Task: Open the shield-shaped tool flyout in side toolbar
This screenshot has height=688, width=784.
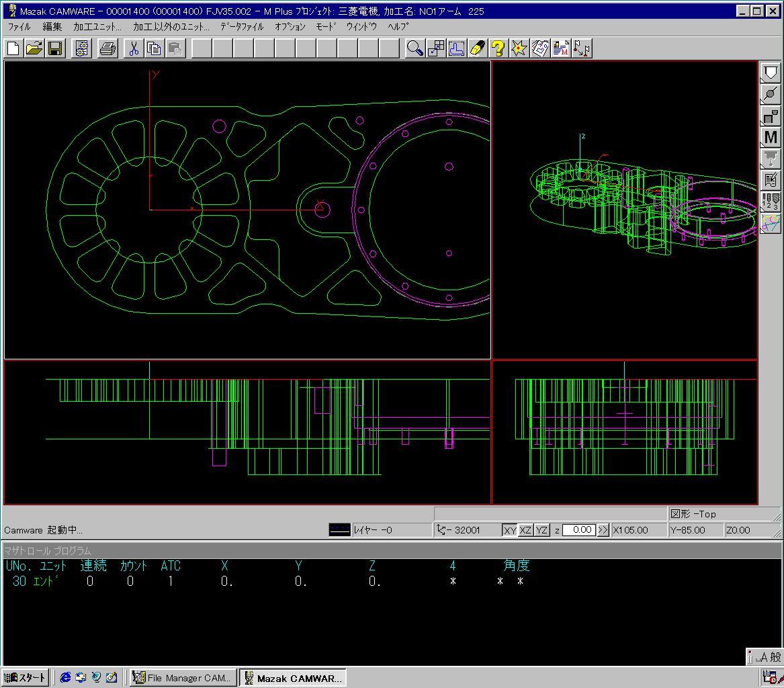Action: point(771,73)
